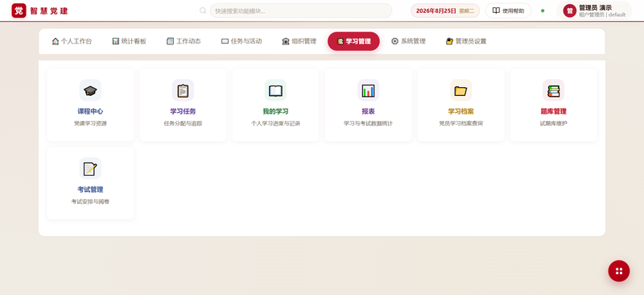Click the chart icon beside 统计看板
This screenshot has height=295, width=644.
(x=116, y=41)
